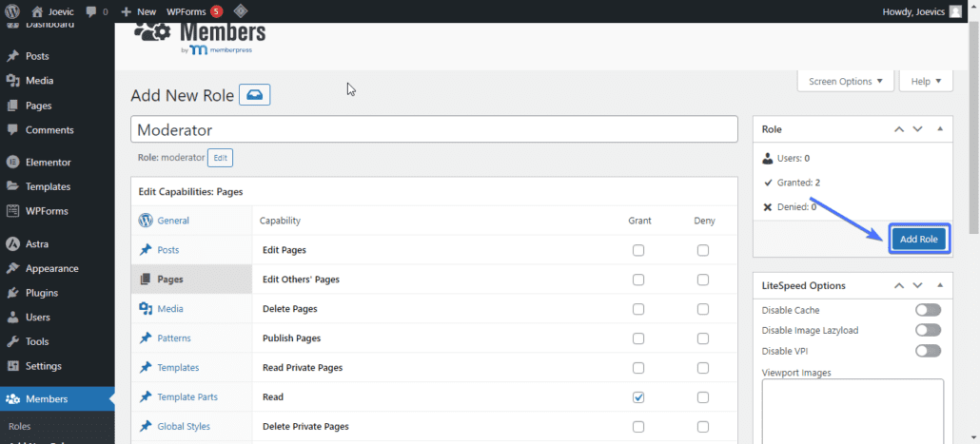Screen dimensions: 980x444
Task: Move LiteSpeed Options panel down
Action: click(x=917, y=285)
